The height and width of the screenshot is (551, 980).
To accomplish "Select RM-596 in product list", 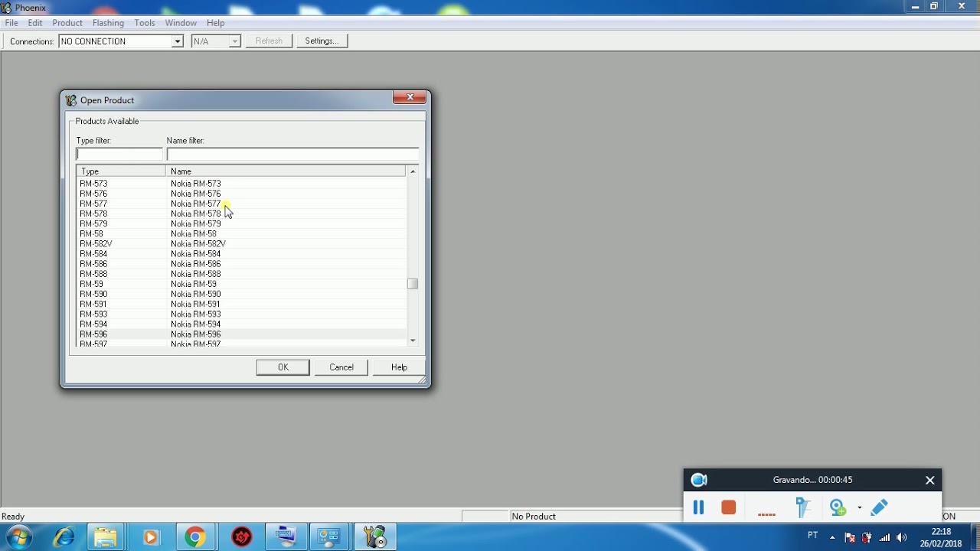I will [x=241, y=334].
